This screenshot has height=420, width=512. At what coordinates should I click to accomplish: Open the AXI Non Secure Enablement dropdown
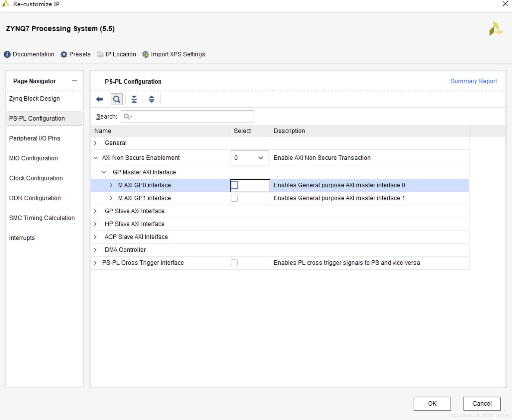pos(250,158)
